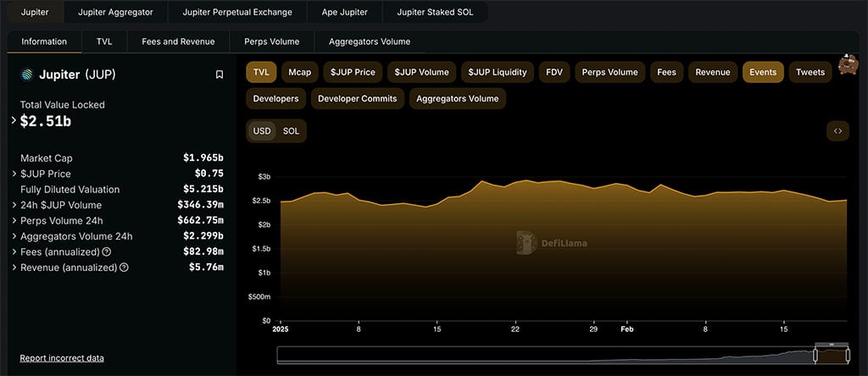Click the $3b y-axis label
868x376 pixels.
[x=264, y=176]
